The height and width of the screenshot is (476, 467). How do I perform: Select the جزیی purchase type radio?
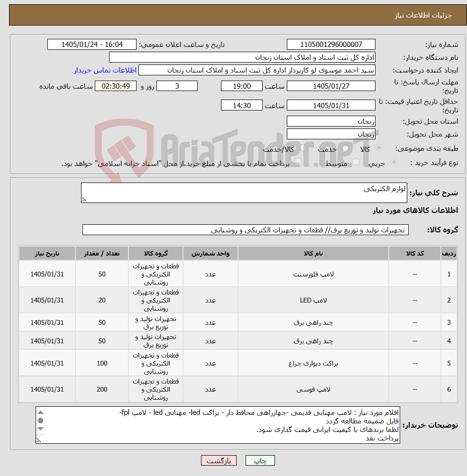(x=394, y=162)
